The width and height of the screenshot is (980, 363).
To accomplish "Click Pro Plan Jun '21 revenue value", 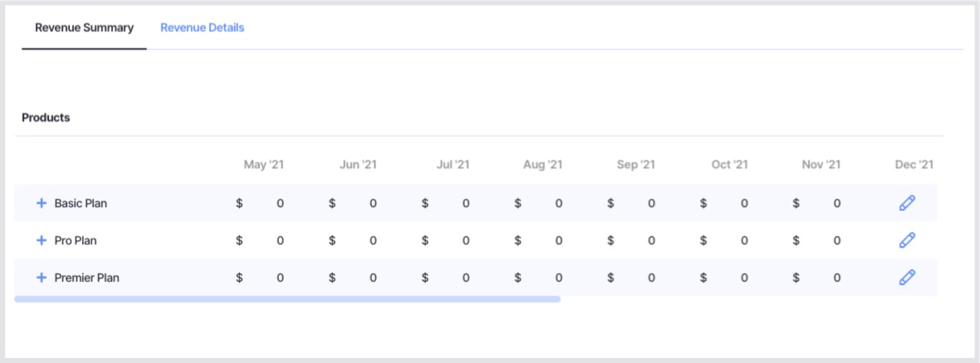I will point(373,240).
